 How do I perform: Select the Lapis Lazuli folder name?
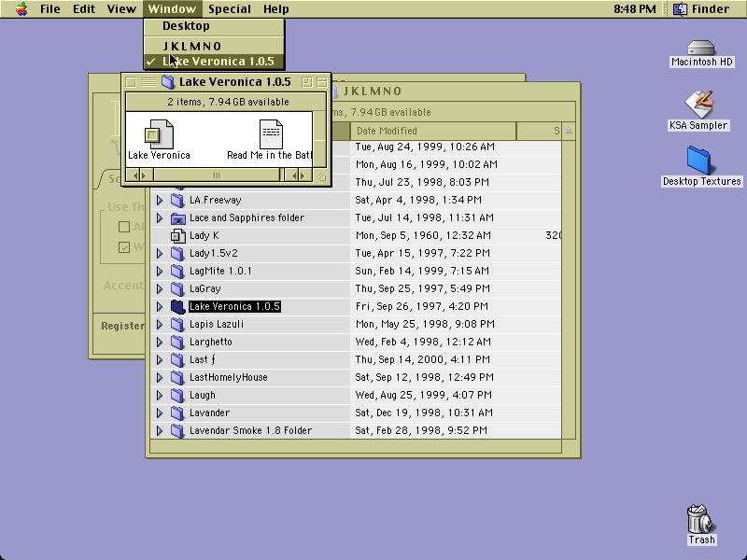coord(217,324)
